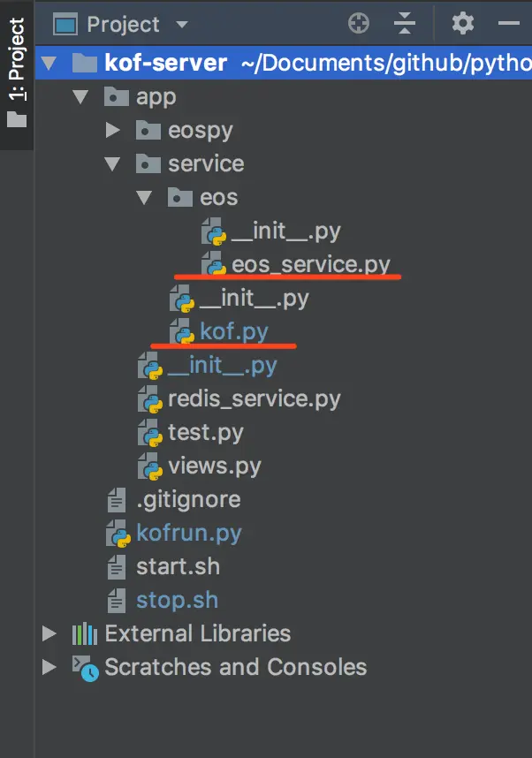Viewport: 532px width, 758px height.
Task: Collapse the eos folder arrow
Action: click(x=145, y=198)
